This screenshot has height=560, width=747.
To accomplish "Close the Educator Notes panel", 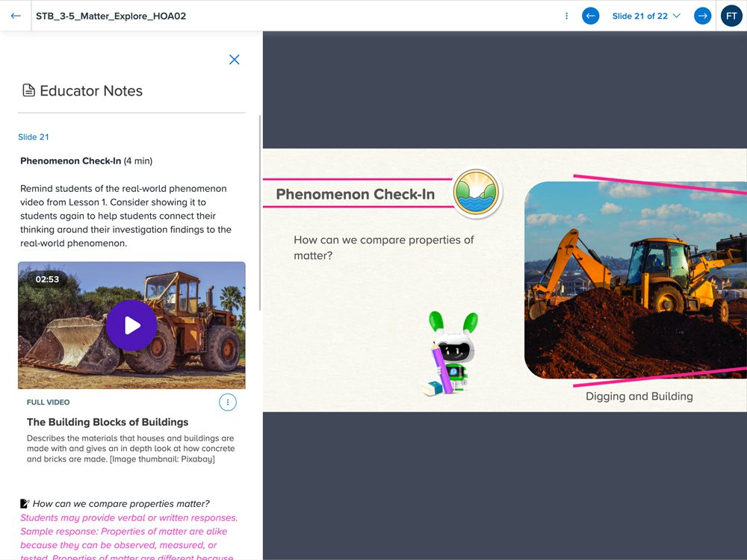I will 234,60.
